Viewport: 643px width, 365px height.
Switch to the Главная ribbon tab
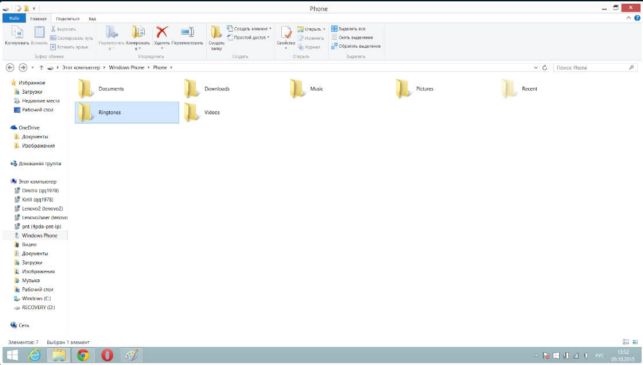(x=38, y=19)
